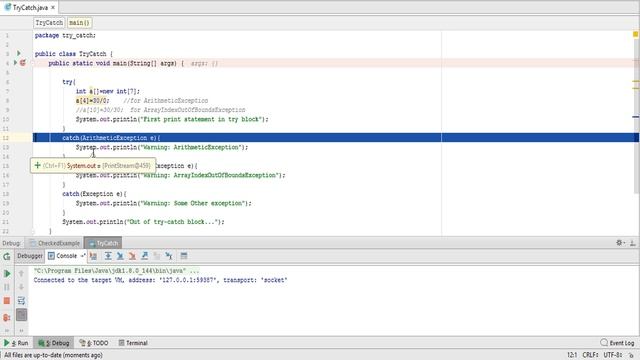Click 'catch(Exception e){' code line
Image resolution: width=640 pixels, height=360 pixels.
point(94,193)
